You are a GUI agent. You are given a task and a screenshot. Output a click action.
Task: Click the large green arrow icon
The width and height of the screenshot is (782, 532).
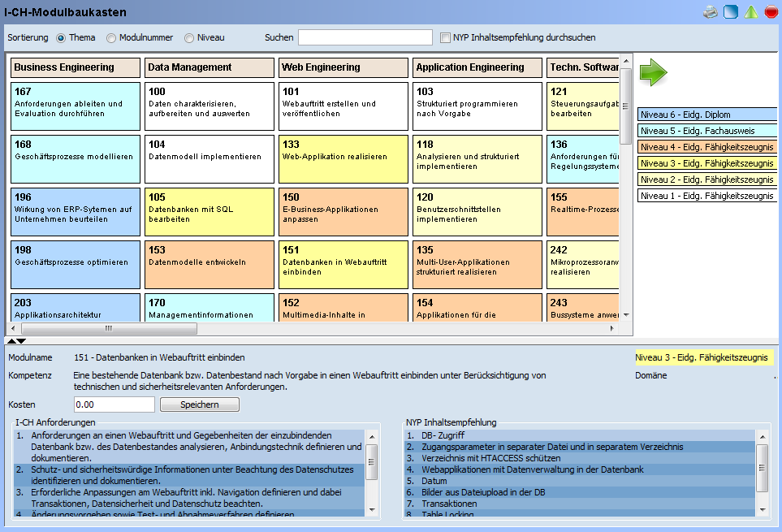click(x=654, y=73)
